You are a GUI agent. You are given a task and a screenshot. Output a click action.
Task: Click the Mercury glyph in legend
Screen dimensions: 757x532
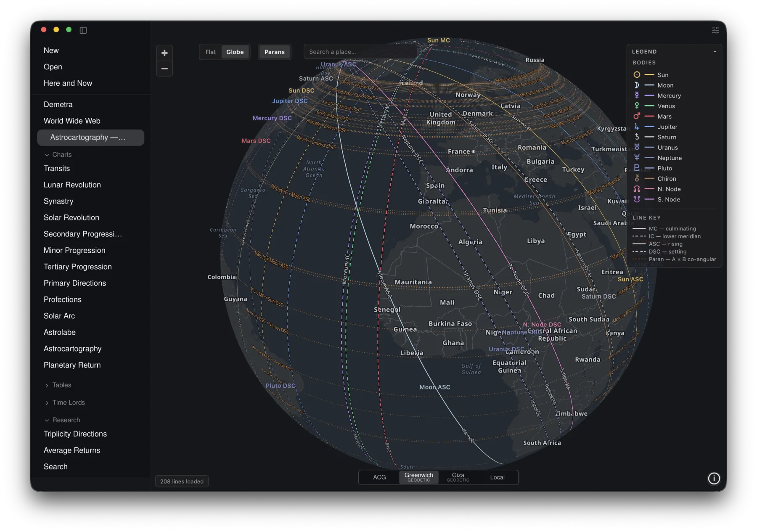tap(637, 95)
